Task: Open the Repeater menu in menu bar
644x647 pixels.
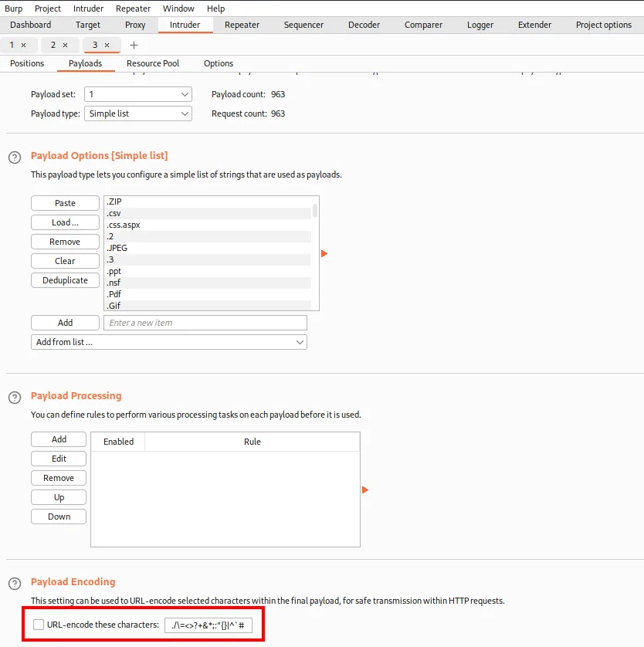Action: (x=134, y=8)
